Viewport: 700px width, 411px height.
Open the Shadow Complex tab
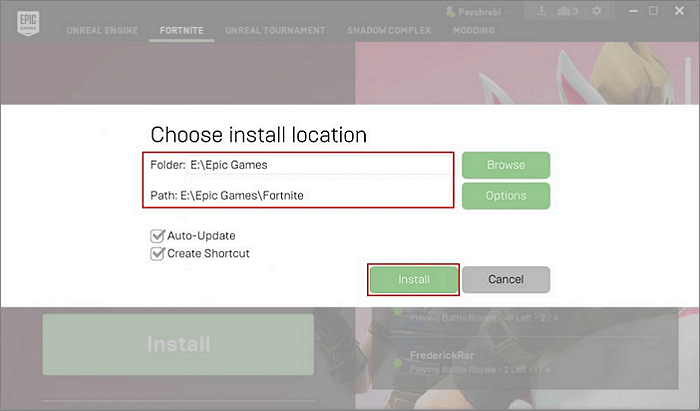389,30
